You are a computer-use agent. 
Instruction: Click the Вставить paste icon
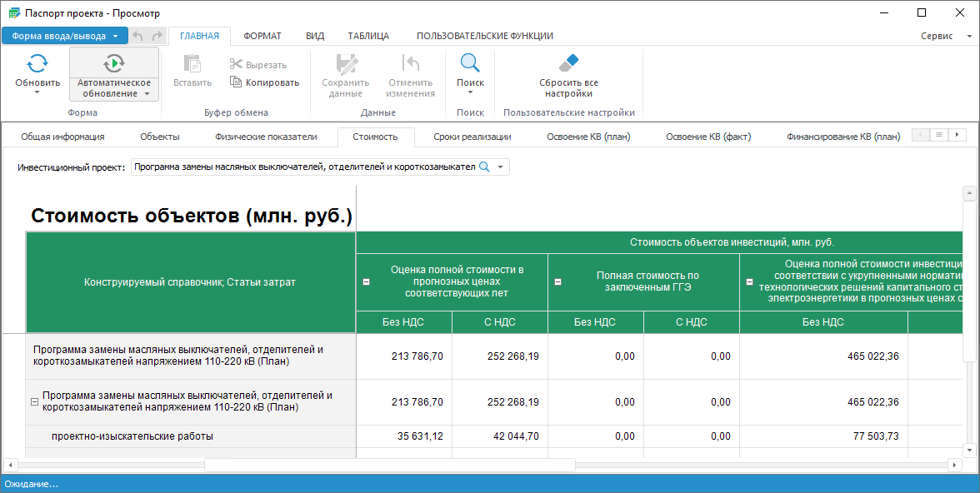click(192, 64)
